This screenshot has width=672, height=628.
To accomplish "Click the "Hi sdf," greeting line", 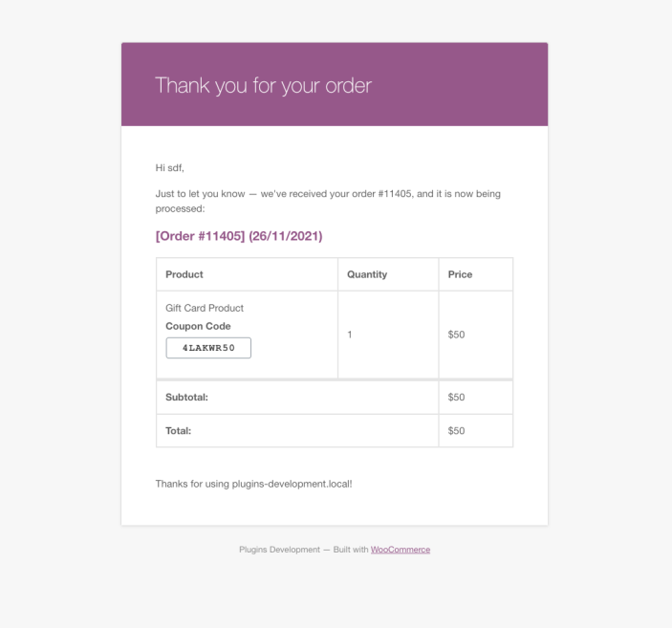I will [x=169, y=167].
